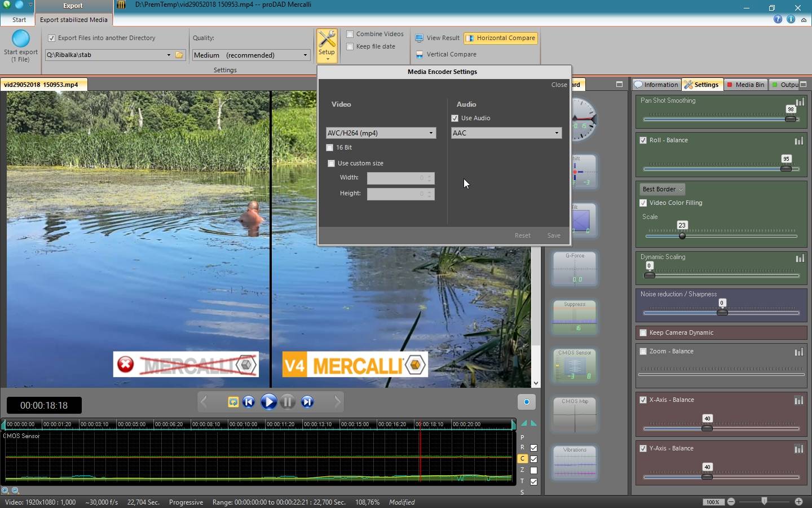The height and width of the screenshot is (508, 812).
Task: Switch to the Start ribbon tab
Action: click(19, 20)
